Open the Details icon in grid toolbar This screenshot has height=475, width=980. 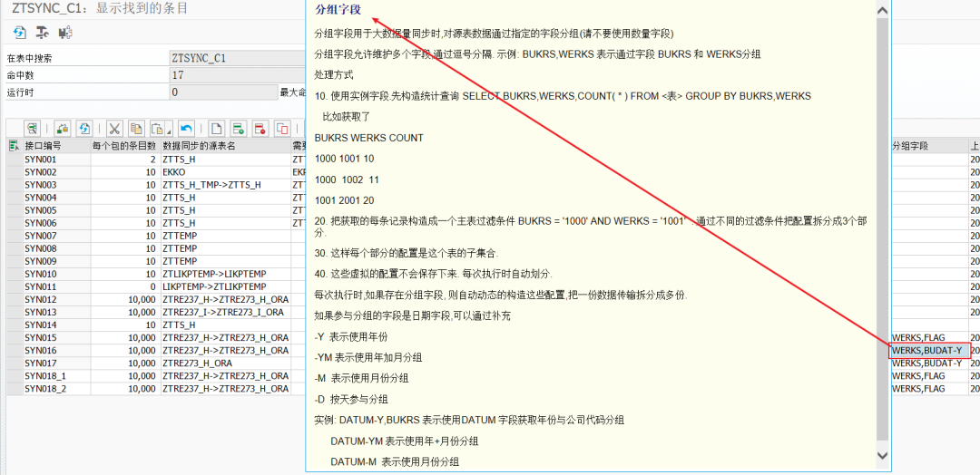pos(33,129)
